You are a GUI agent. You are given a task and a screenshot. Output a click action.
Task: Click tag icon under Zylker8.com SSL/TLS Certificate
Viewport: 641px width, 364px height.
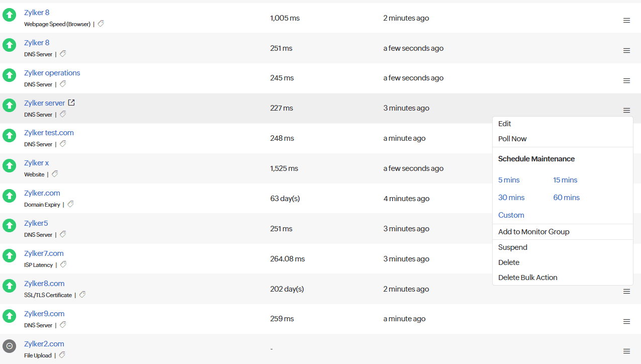click(x=82, y=295)
